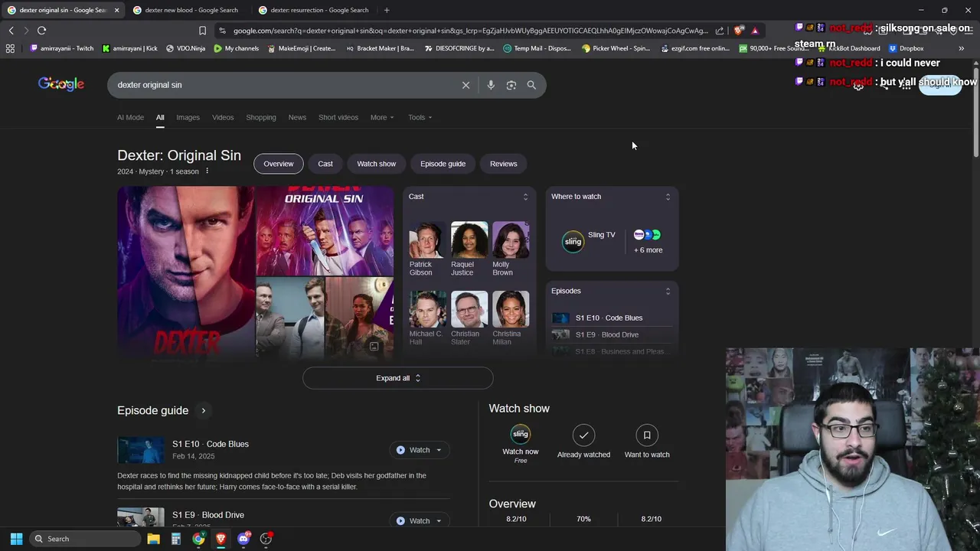
Task: Open the 'amirrayanii - Twitch' bookmark
Action: tap(61, 48)
